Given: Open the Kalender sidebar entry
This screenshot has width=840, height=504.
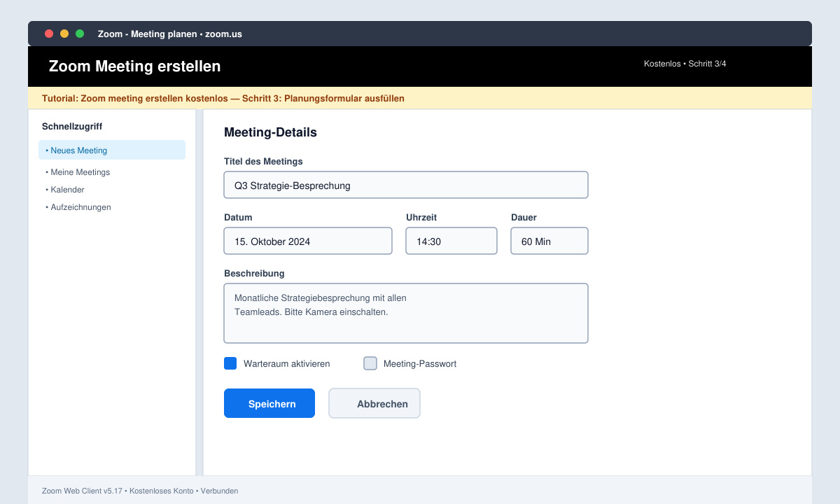Looking at the screenshot, I should pos(65,190).
